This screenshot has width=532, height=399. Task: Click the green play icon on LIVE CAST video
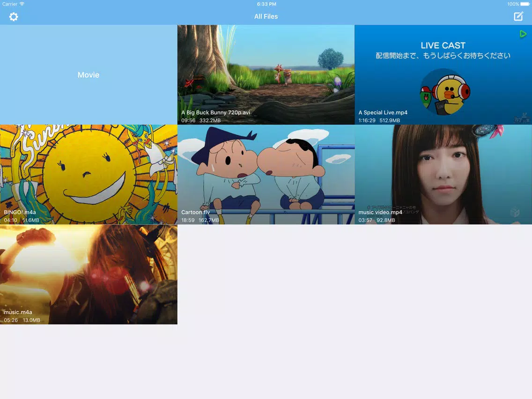(523, 34)
